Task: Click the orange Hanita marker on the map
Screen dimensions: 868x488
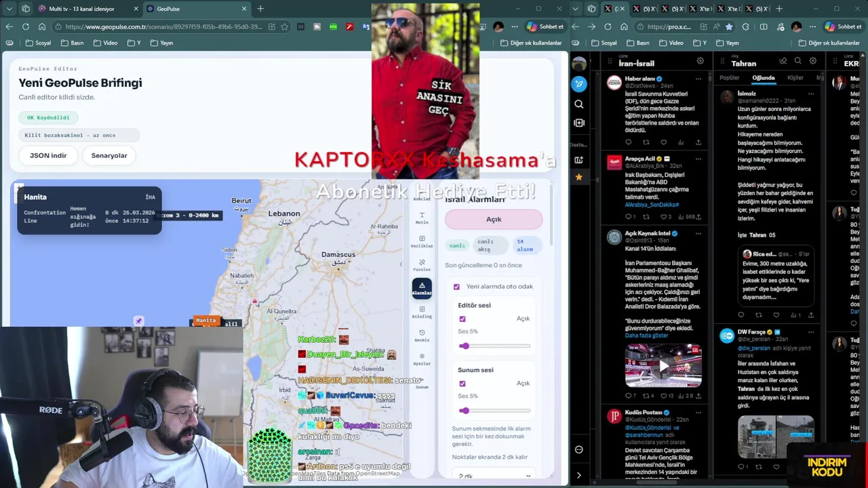Action: pyautogui.click(x=205, y=320)
